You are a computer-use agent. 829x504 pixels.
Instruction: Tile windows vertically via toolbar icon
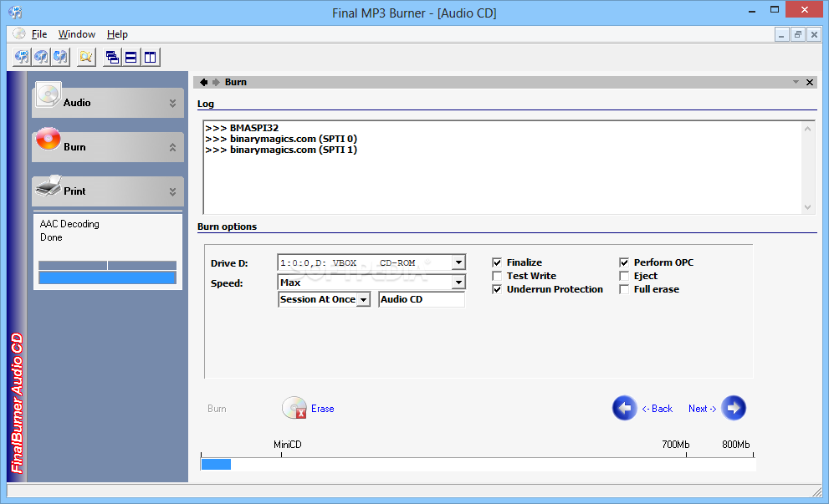(x=151, y=57)
